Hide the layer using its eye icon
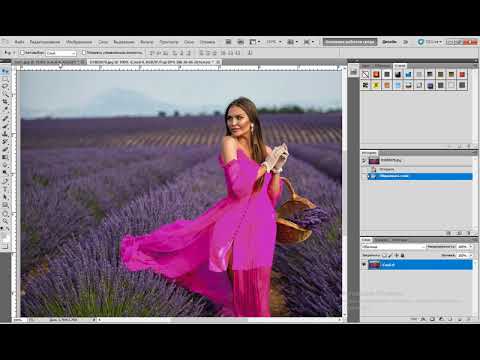 point(364,265)
